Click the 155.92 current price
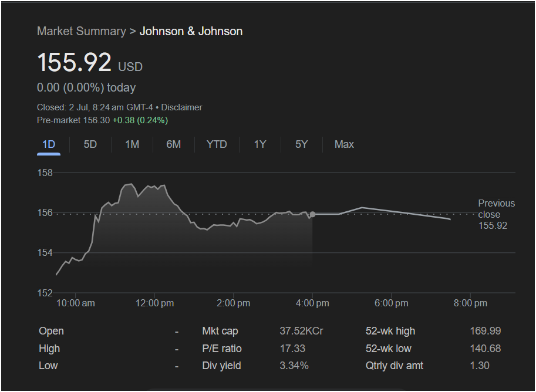The width and height of the screenshot is (536, 392). pyautogui.click(x=74, y=62)
